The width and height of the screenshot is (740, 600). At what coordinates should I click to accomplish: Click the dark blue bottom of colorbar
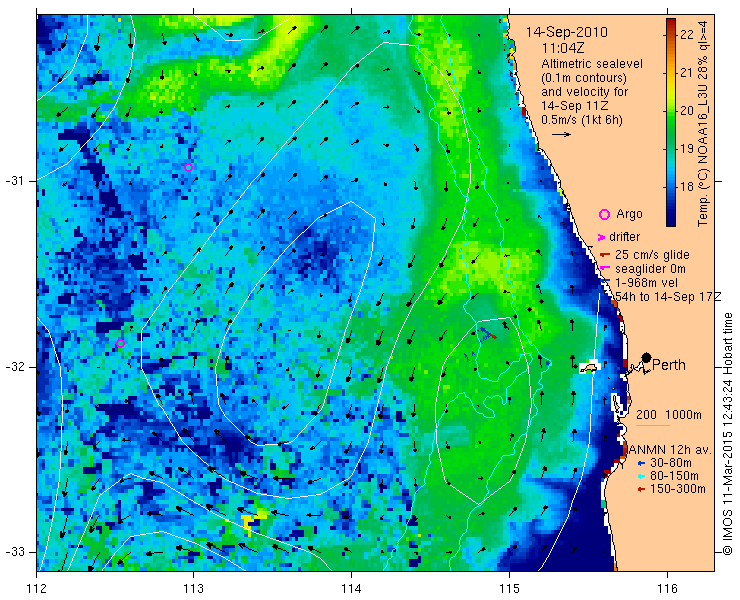[671, 220]
